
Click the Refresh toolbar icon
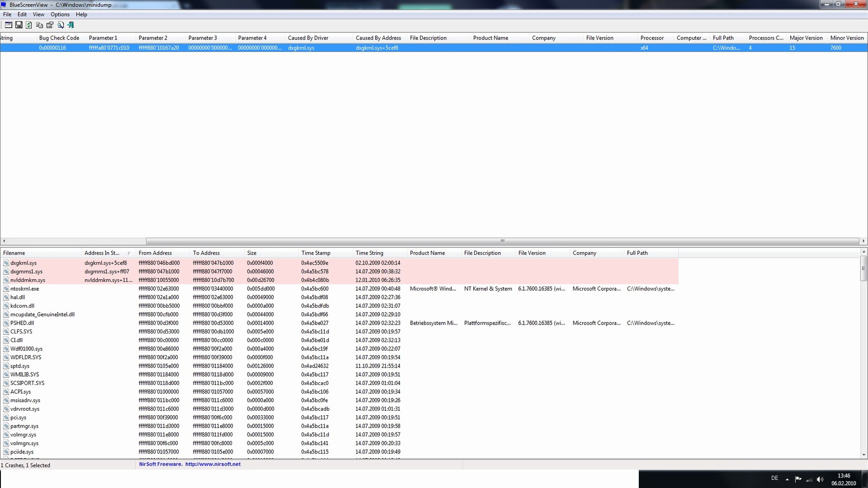tap(29, 25)
